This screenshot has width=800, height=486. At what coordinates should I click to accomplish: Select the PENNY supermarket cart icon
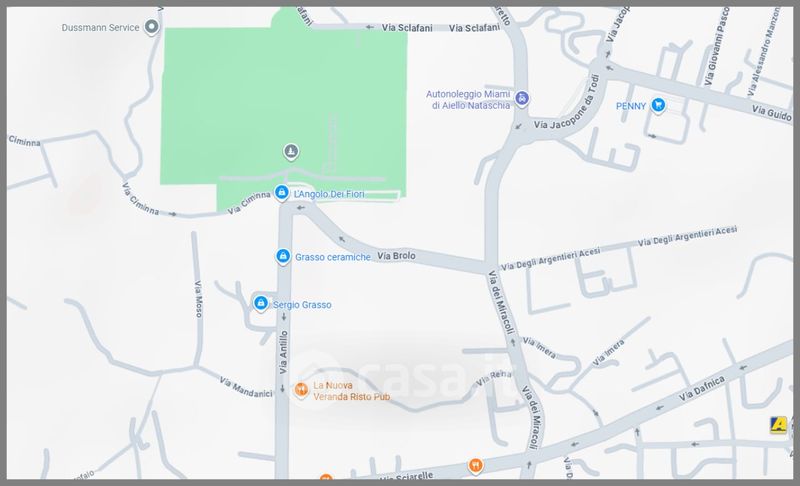[658, 105]
